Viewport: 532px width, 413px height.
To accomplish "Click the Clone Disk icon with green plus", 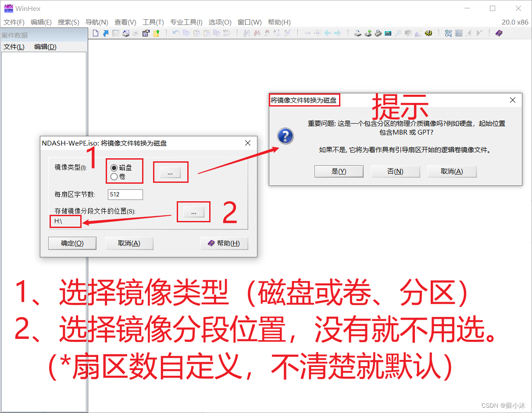I will coord(368,33).
